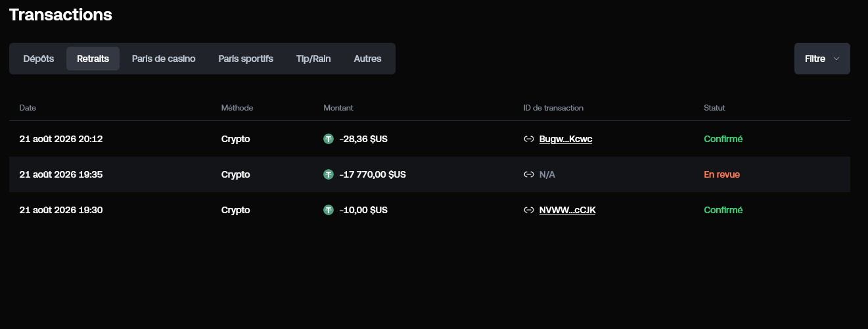Click link chain icon next to Bugw...Kcwc
Viewport: 868px width, 329px height.
528,139
